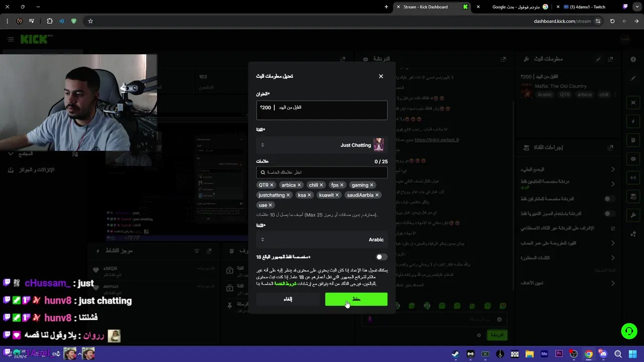Image resolution: width=644 pixels, height=362 pixels.
Task: Expand the banned words row
Action: (567, 258)
